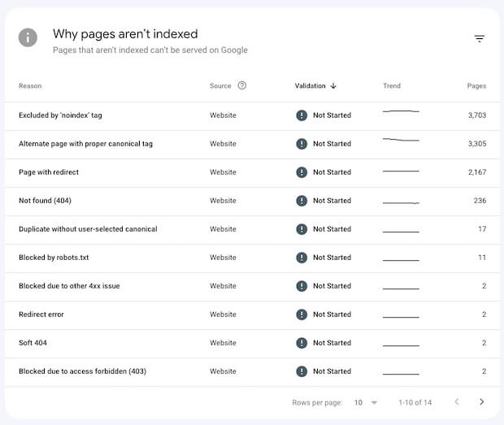This screenshot has height=425, width=504.
Task: Click the Pages column header
Action: pos(476,86)
